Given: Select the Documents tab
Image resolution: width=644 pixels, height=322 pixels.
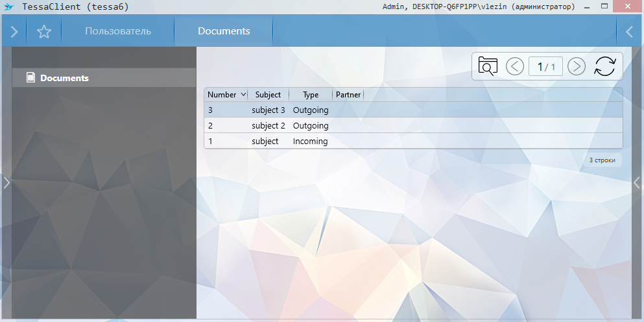Looking at the screenshot, I should click(224, 31).
